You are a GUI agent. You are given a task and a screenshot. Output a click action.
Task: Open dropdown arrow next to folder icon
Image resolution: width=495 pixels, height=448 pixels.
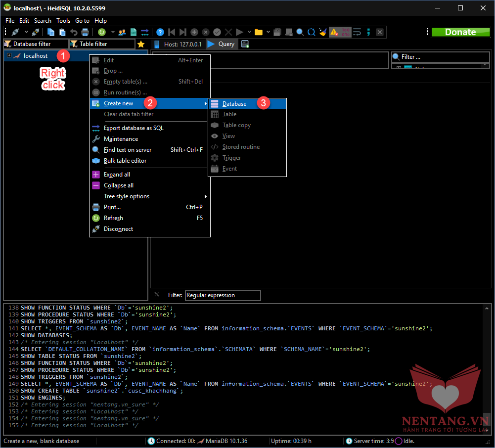[268, 32]
